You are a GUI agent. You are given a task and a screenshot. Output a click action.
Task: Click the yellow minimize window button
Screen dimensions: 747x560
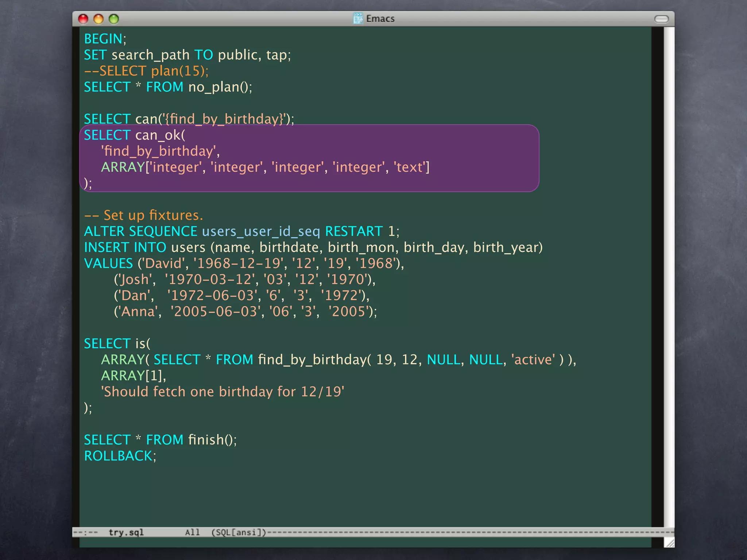click(98, 19)
